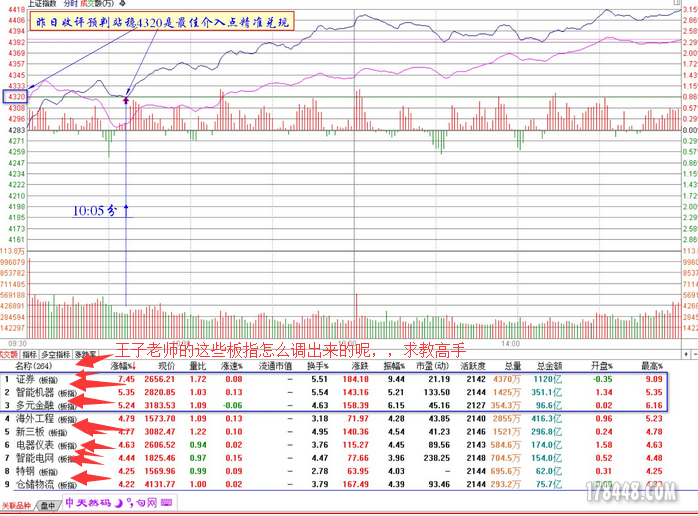Click the sort arrow on 涨幅% column
698x516 pixels.
tap(134, 366)
